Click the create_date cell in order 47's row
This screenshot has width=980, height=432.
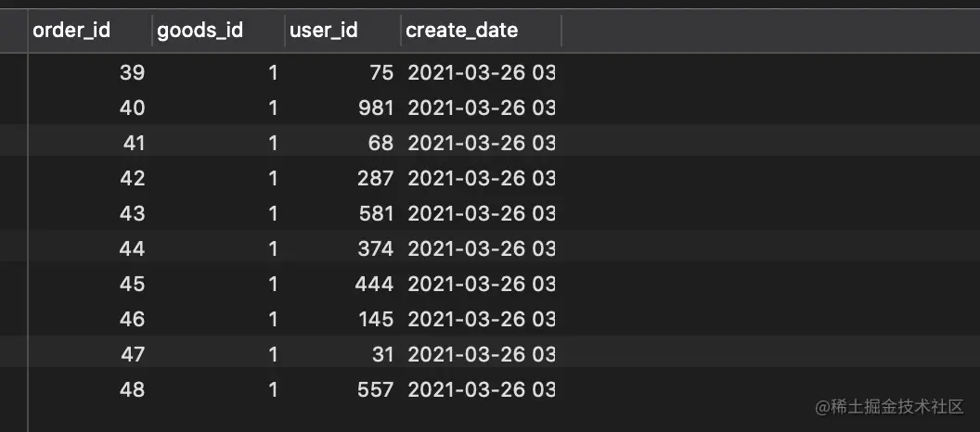click(x=481, y=355)
